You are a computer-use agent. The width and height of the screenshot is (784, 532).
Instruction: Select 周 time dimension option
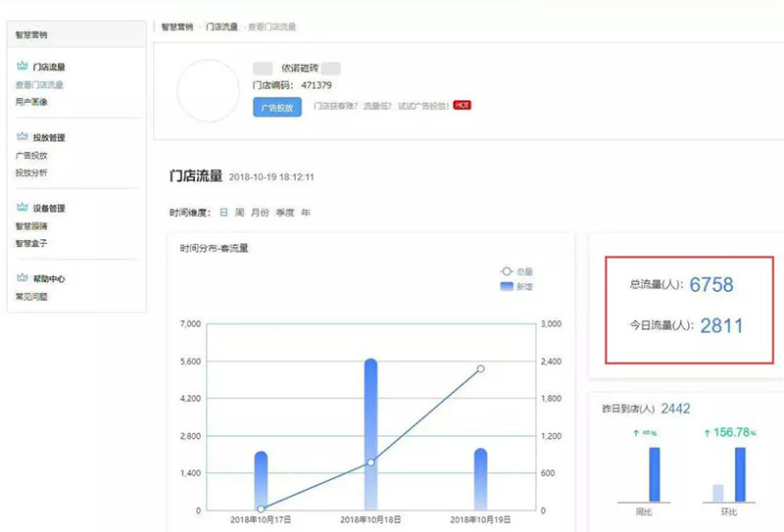[240, 213]
